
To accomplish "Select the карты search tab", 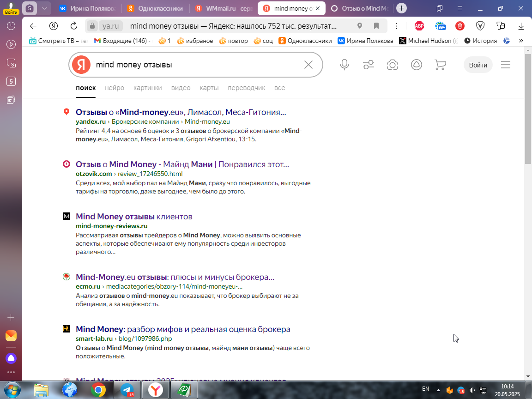I will (209, 88).
